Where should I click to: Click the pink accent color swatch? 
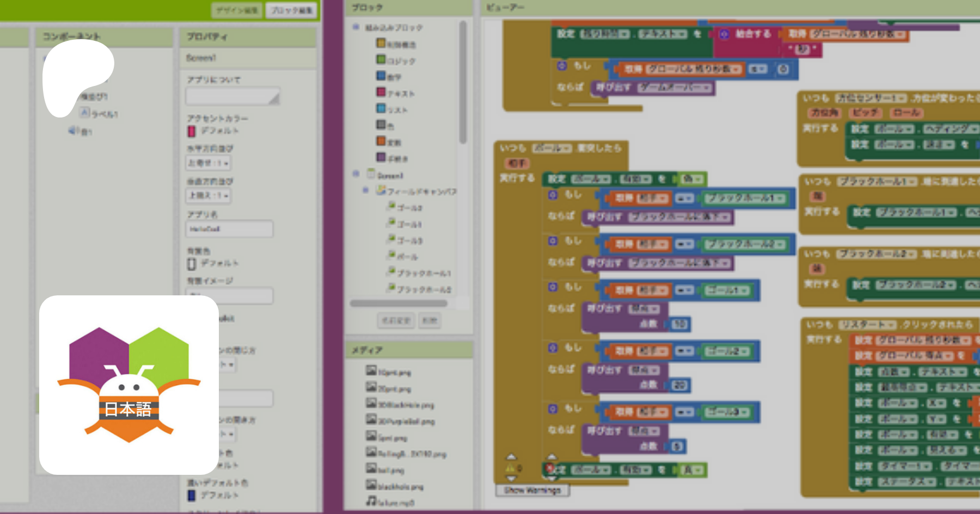click(x=192, y=131)
